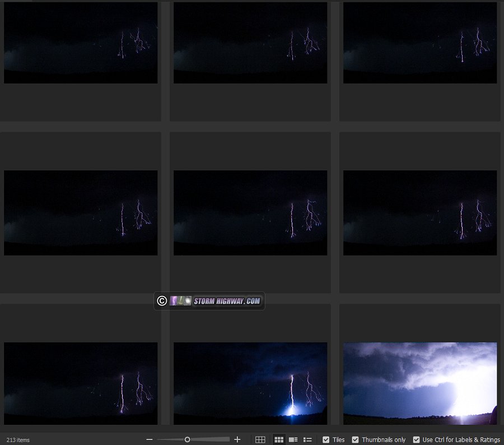Click the thumbnail size slider handle

coord(188,439)
